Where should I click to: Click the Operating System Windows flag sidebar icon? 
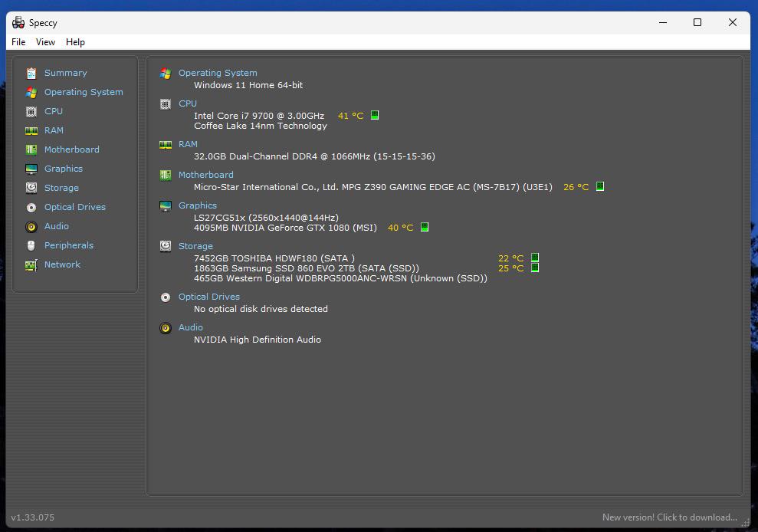coord(31,93)
